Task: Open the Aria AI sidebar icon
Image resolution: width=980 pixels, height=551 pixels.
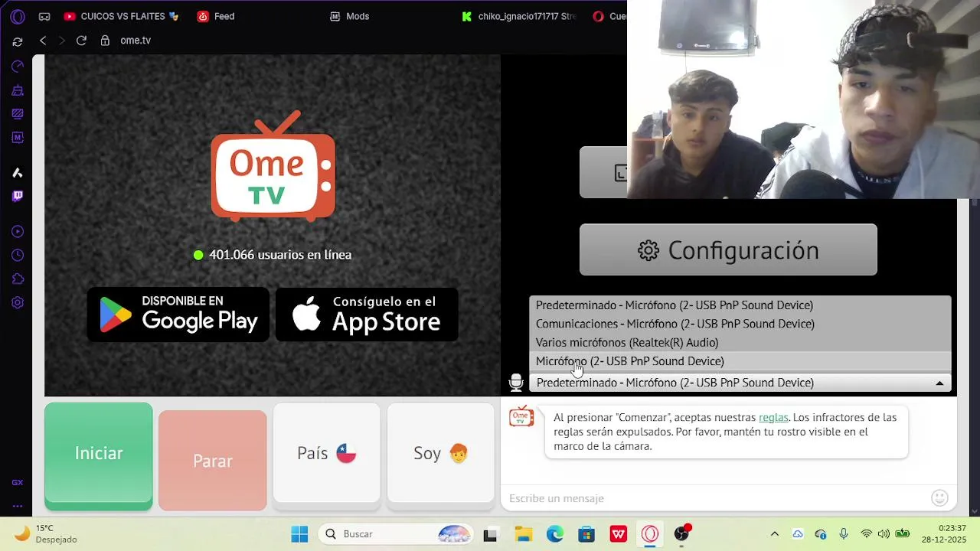Action: tap(18, 173)
